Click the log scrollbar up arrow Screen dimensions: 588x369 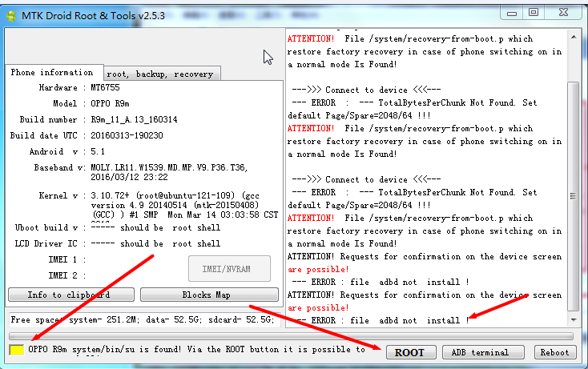(x=574, y=37)
